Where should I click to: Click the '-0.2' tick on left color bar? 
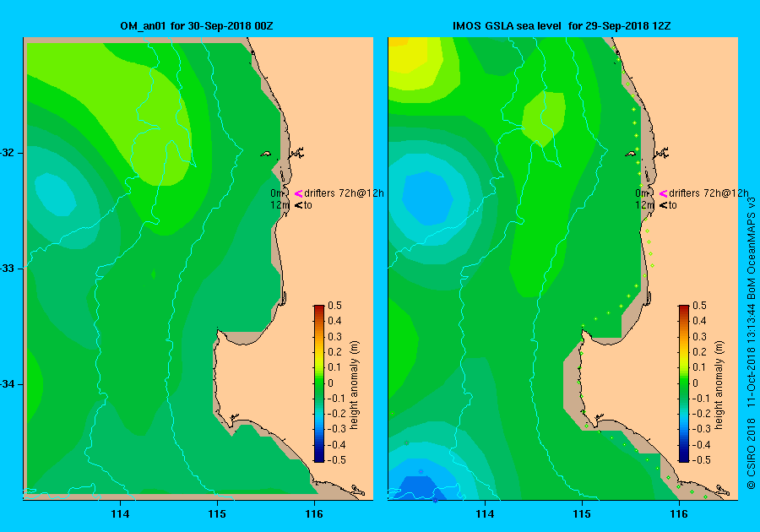click(x=337, y=413)
